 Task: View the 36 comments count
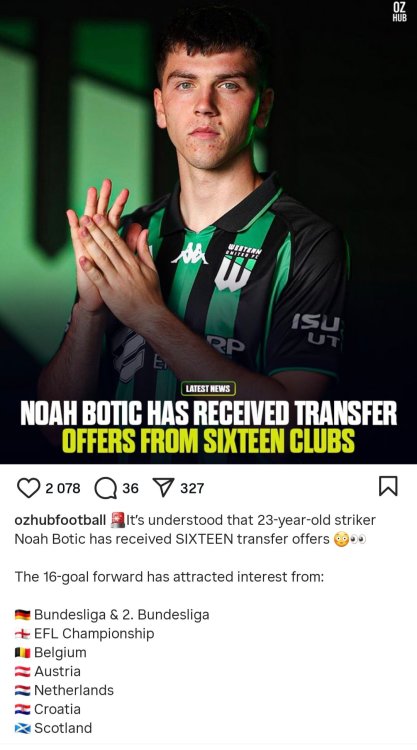click(x=130, y=488)
